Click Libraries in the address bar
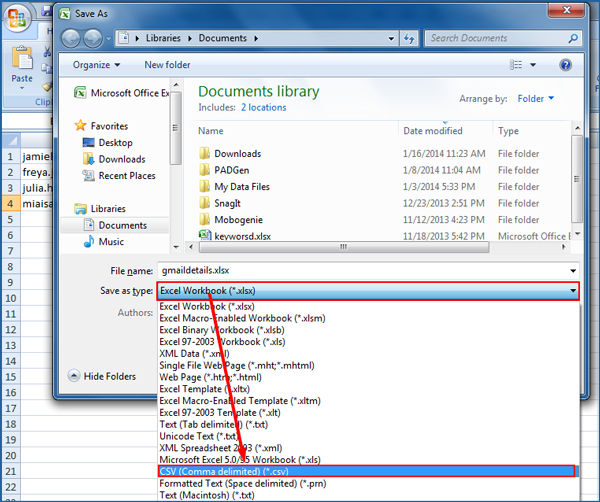This screenshot has width=600, height=502. [163, 38]
